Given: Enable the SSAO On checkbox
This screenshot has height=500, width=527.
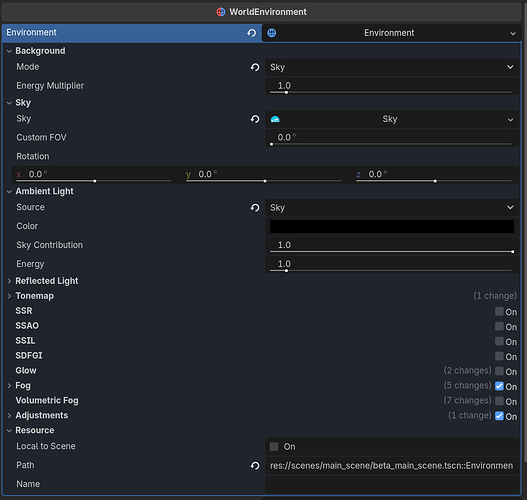Looking at the screenshot, I should click(x=499, y=326).
